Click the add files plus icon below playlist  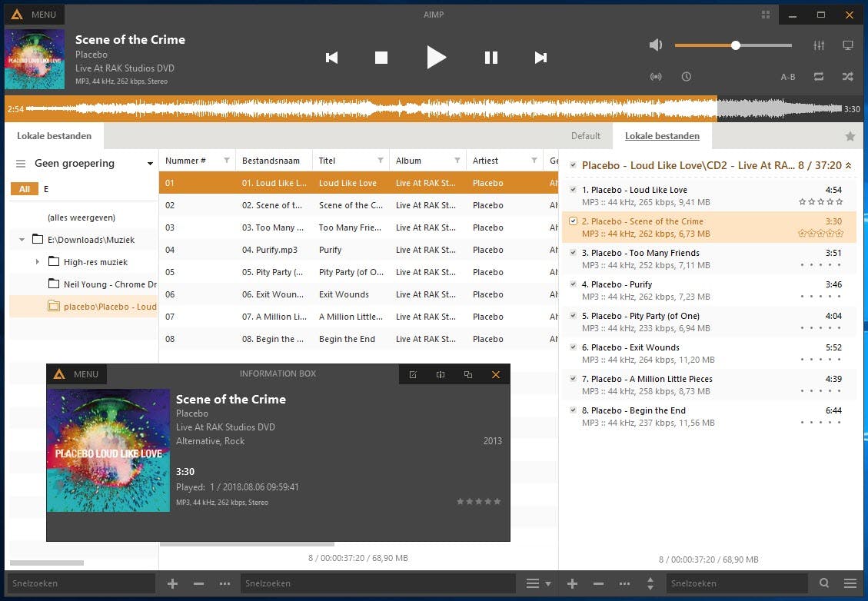tap(572, 583)
